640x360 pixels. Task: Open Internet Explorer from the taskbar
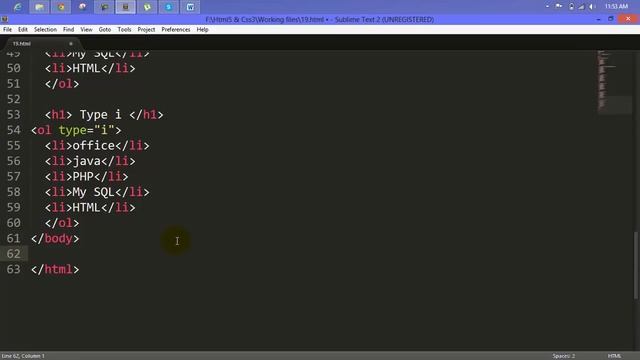[x=18, y=7]
